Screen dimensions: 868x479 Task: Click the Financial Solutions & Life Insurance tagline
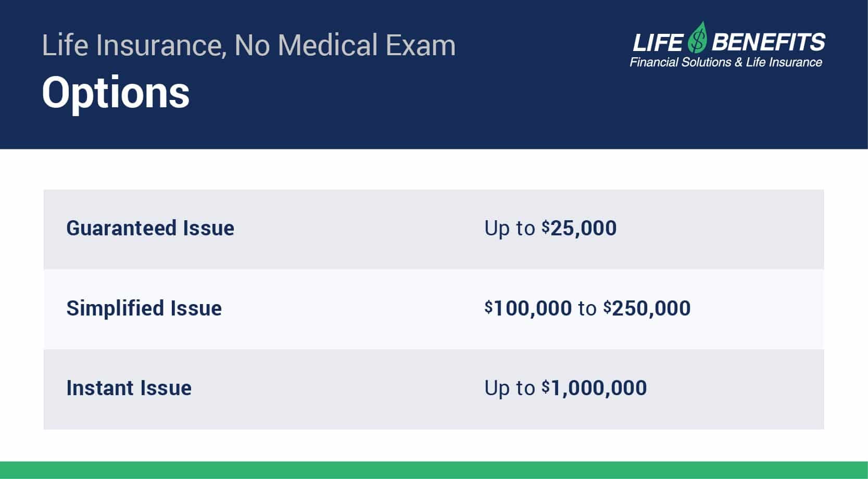(726, 62)
